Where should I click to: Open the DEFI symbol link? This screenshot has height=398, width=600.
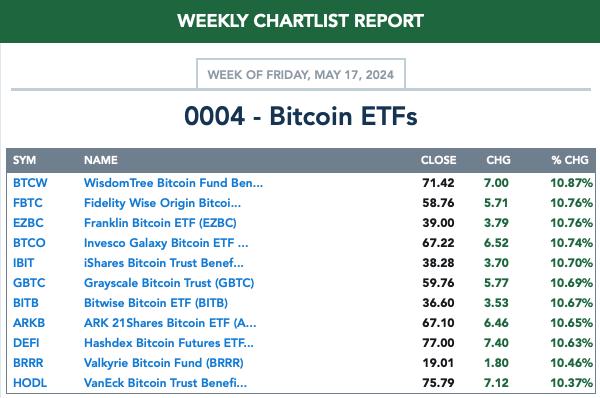(26, 343)
